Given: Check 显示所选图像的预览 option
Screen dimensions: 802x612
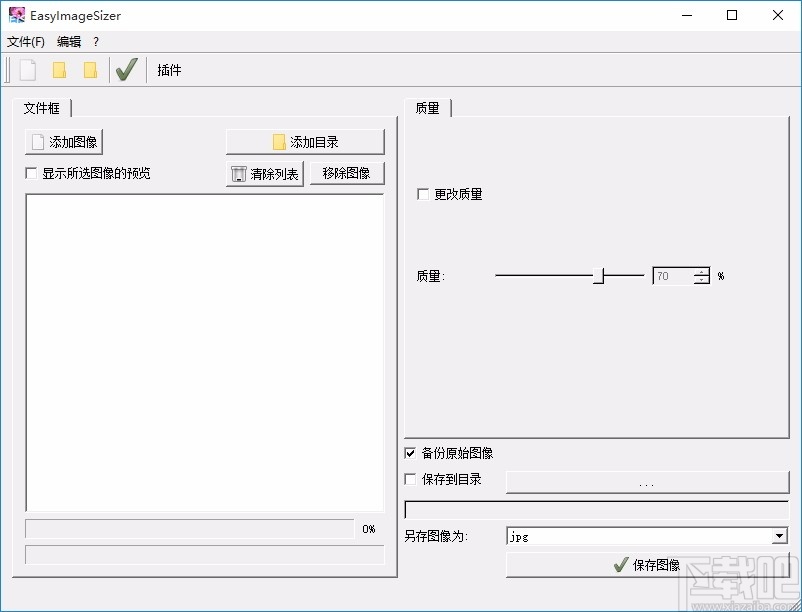Looking at the screenshot, I should [30, 173].
